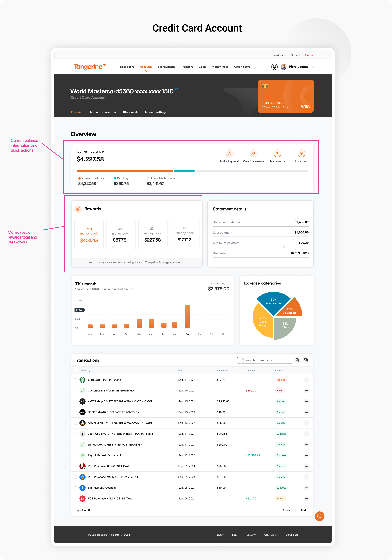Click the download transactions icon

click(x=297, y=360)
